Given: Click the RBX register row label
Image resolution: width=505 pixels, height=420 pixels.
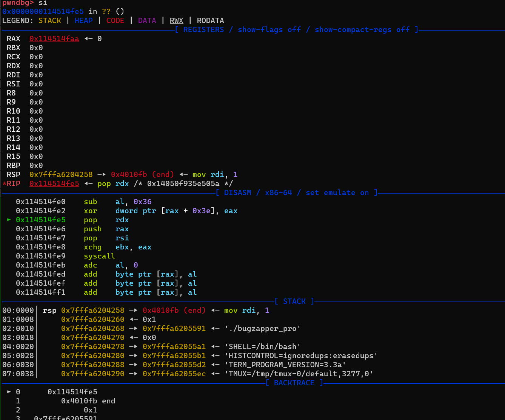Looking at the screenshot, I should point(14,48).
